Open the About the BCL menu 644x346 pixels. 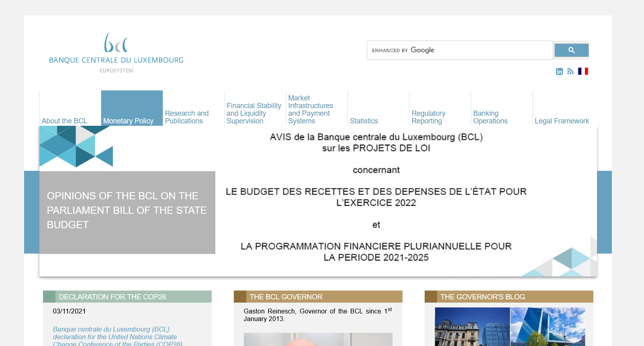(65, 121)
